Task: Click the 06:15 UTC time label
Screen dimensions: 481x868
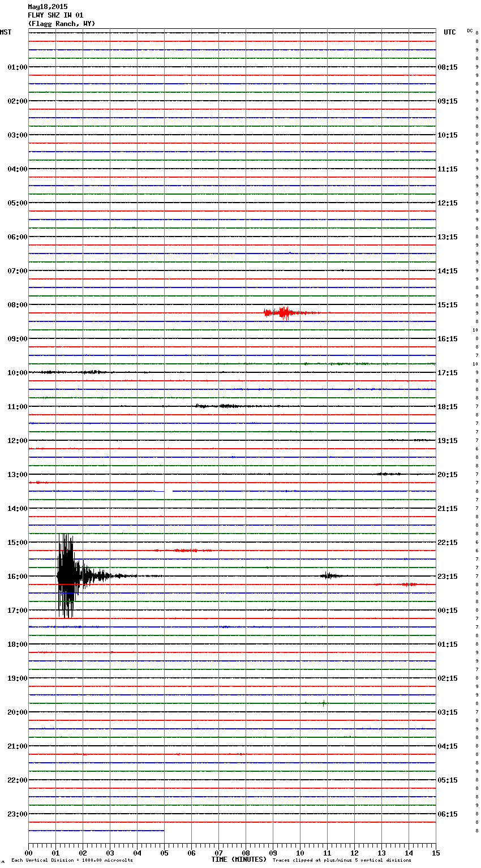Action: [x=448, y=814]
